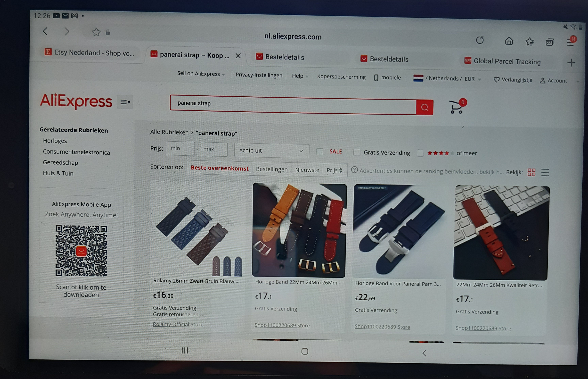The height and width of the screenshot is (379, 588).
Task: Tick the four stars of meer checkbox
Action: [420, 153]
